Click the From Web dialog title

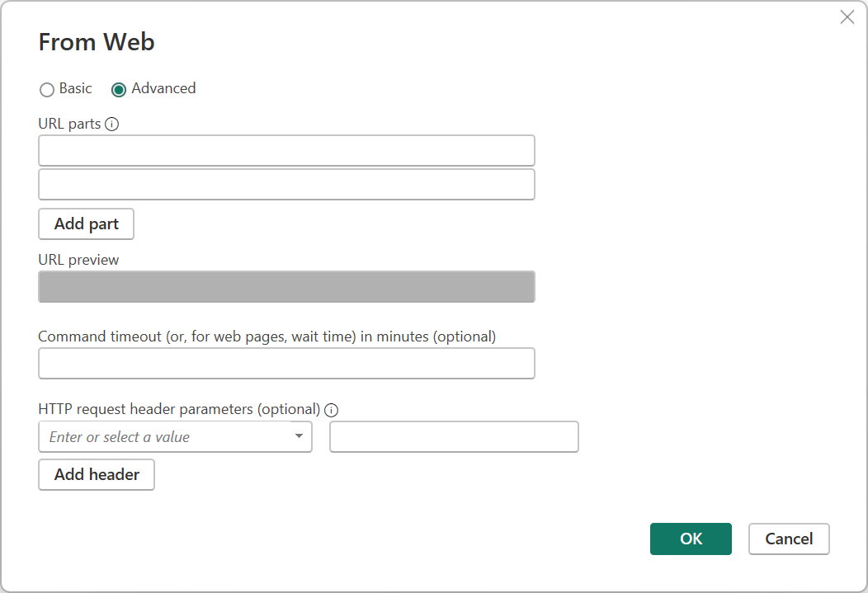point(96,42)
